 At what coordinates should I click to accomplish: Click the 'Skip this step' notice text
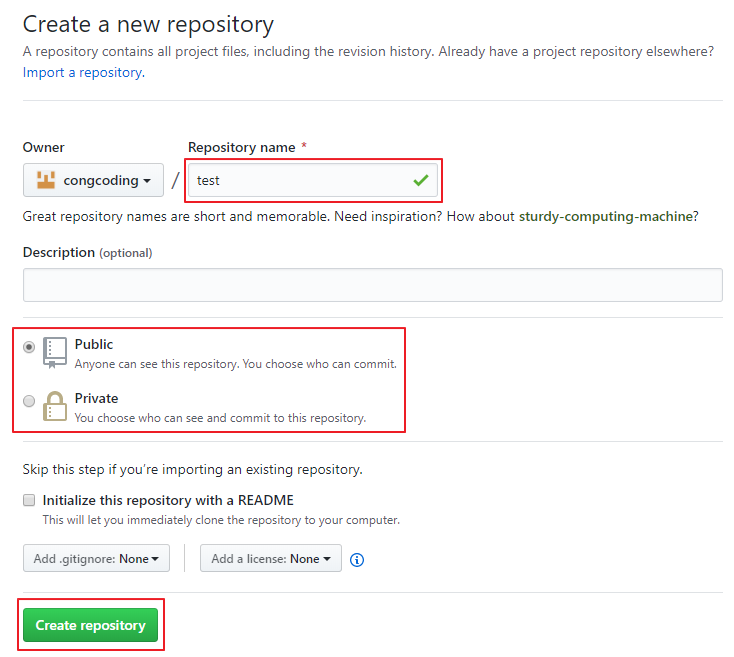(x=193, y=469)
